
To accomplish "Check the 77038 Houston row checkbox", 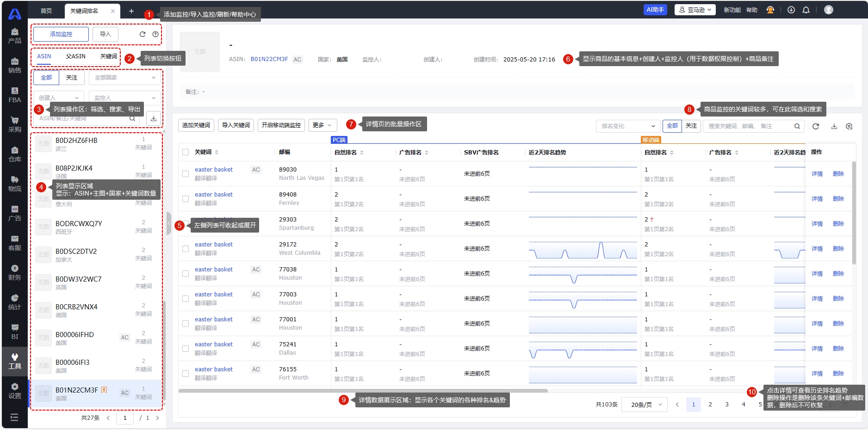I will tap(186, 274).
